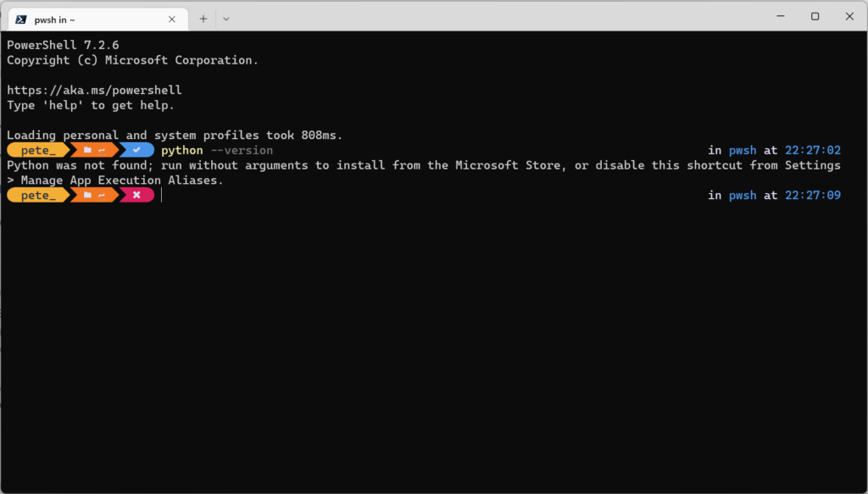Close the terminal window

(849, 17)
